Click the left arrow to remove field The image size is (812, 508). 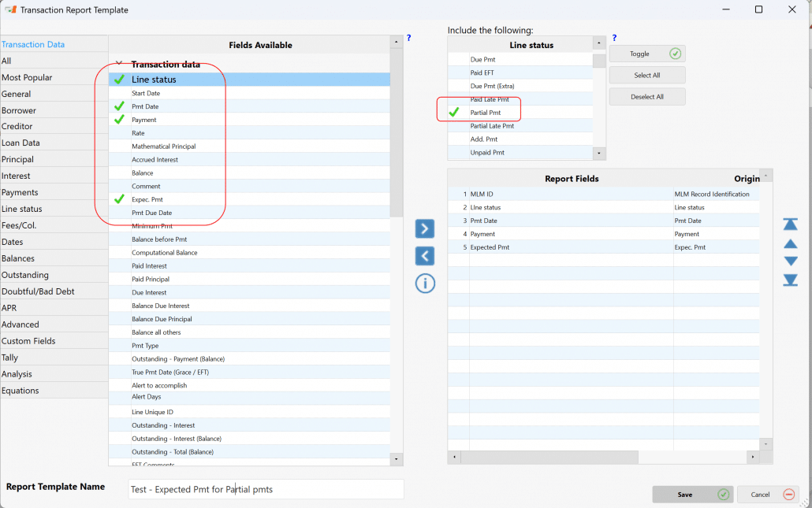[x=424, y=256]
